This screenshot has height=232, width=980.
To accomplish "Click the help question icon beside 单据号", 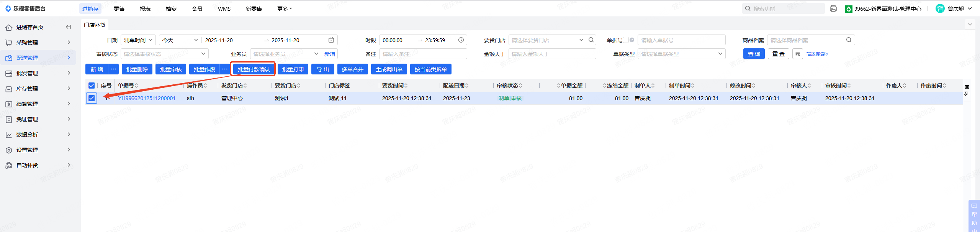I will 632,40.
